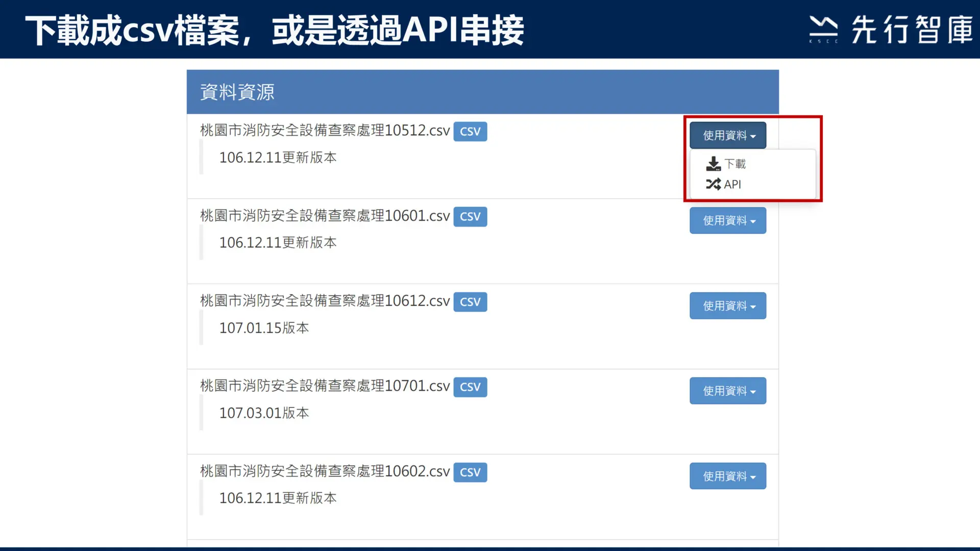Click CSV badge for 10601.csv file
Viewport: 980px width, 551px height.
(470, 216)
